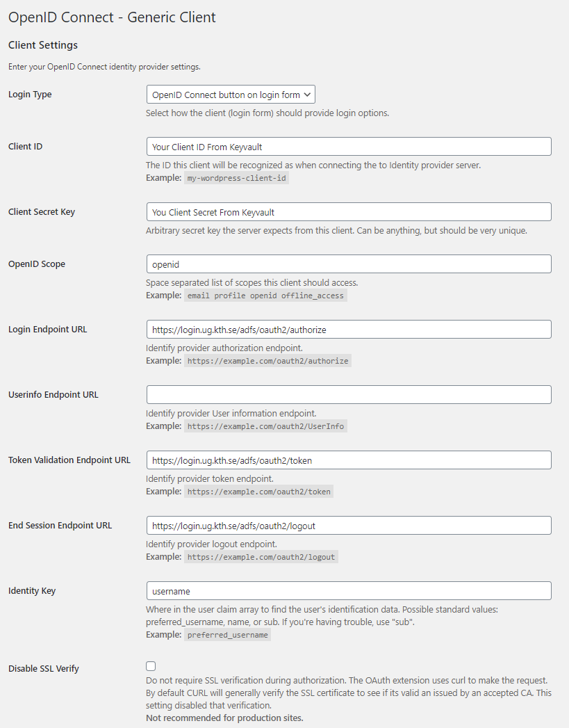Click the "Disable SSL Verify" label text
Viewport: 569px width, 728px height.
pyautogui.click(x=44, y=669)
